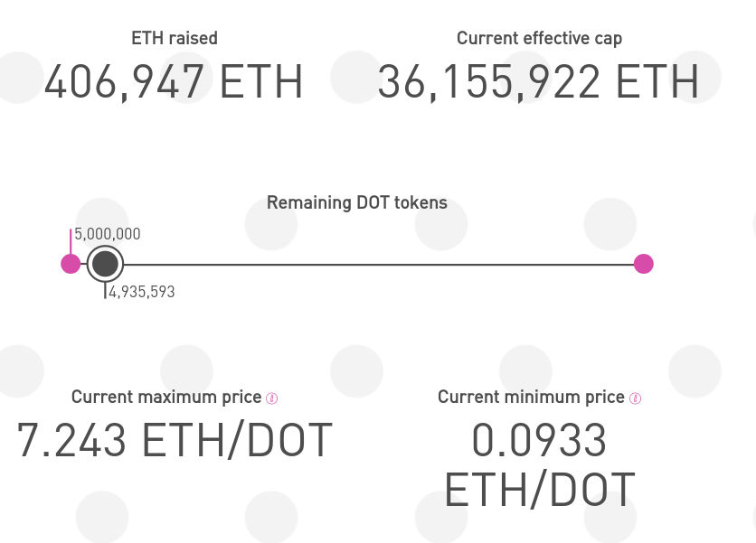Click the pink tick line above start dot
This screenshot has height=543, width=756.
[x=71, y=242]
